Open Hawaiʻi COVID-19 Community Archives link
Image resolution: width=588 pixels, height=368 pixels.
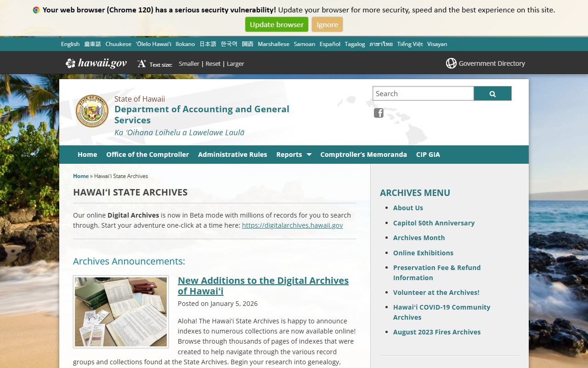pyautogui.click(x=441, y=312)
